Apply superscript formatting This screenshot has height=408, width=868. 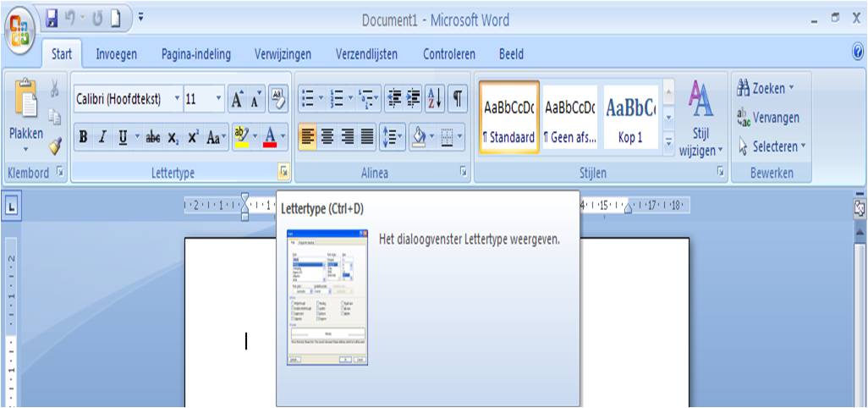click(192, 137)
